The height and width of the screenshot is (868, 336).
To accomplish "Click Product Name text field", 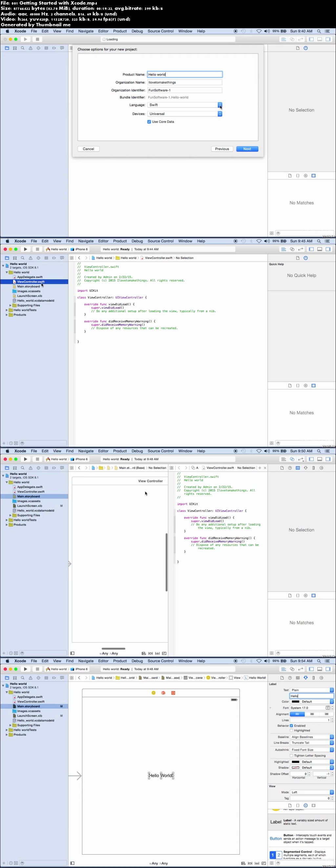I will [185, 75].
